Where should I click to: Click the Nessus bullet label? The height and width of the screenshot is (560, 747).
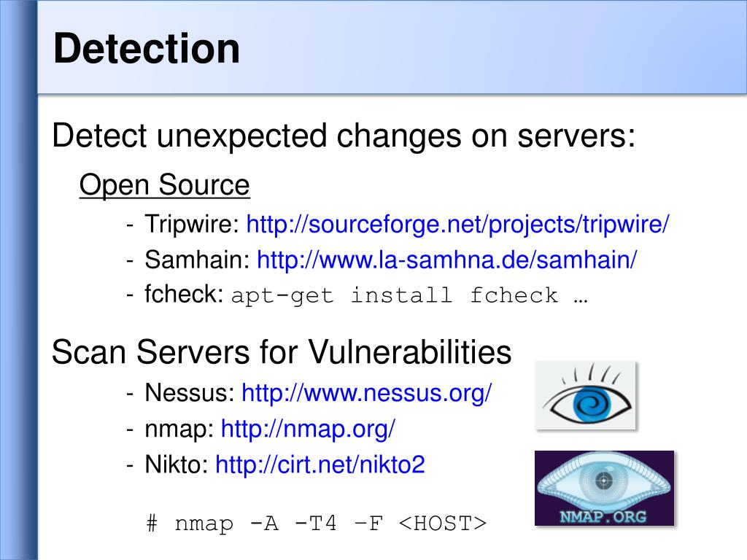click(x=190, y=393)
